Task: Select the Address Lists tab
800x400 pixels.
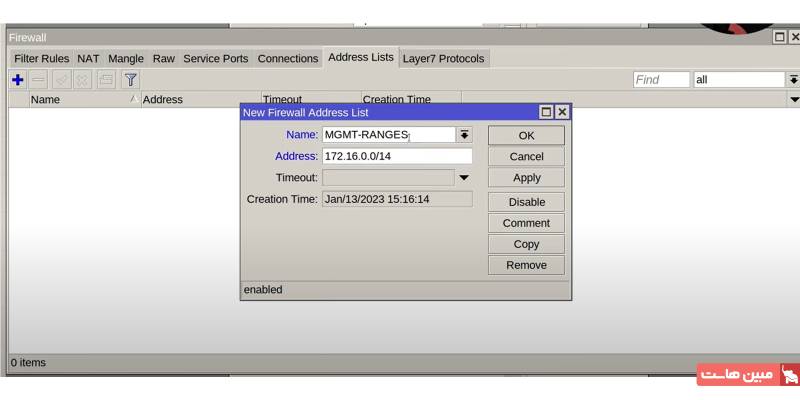Action: [361, 57]
